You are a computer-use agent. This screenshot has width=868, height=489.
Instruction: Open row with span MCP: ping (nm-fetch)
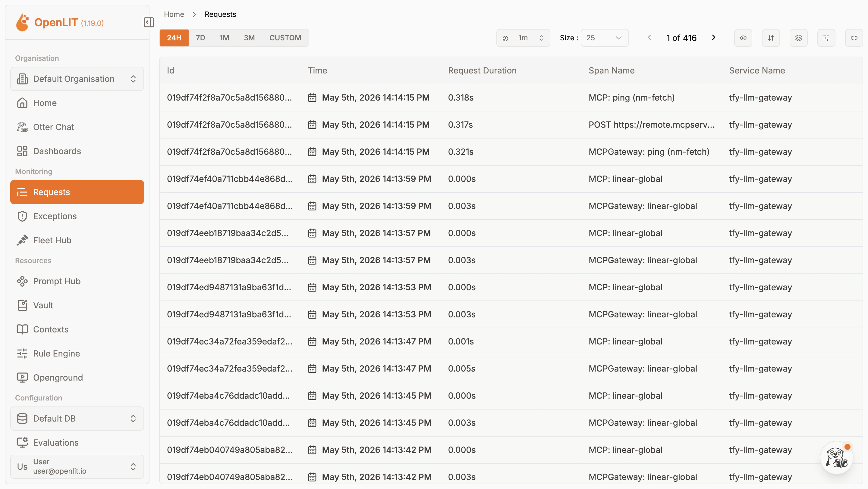point(511,98)
